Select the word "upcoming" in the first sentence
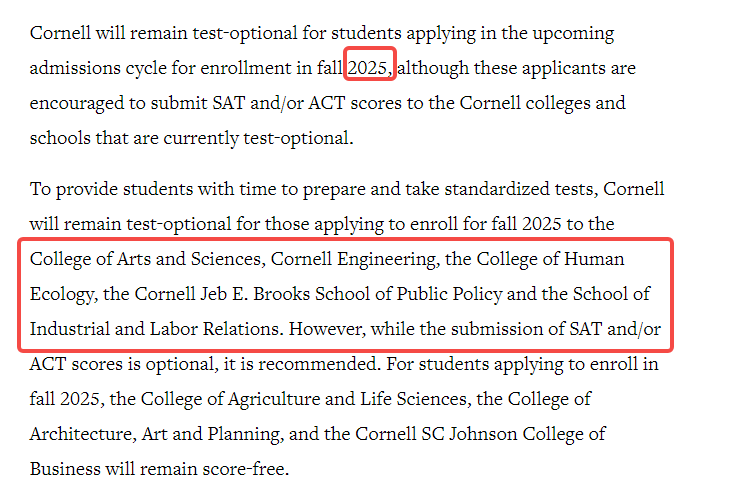 [x=573, y=34]
